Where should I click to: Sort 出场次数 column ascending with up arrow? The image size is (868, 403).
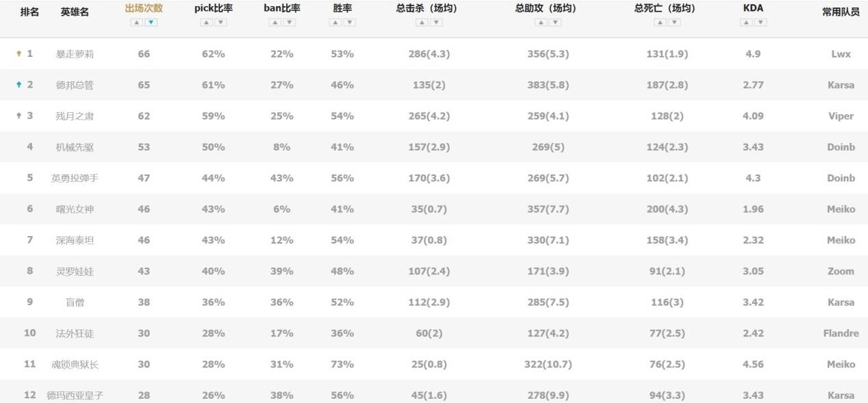[136, 23]
